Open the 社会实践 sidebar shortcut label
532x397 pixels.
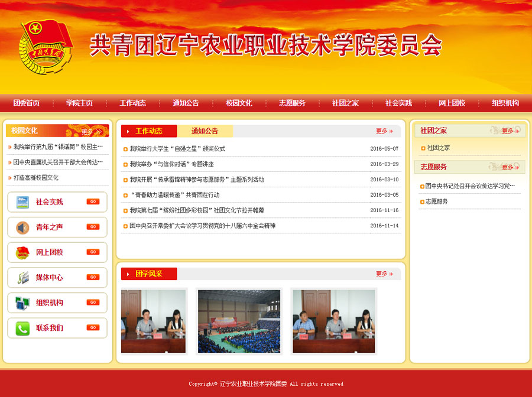[50, 202]
